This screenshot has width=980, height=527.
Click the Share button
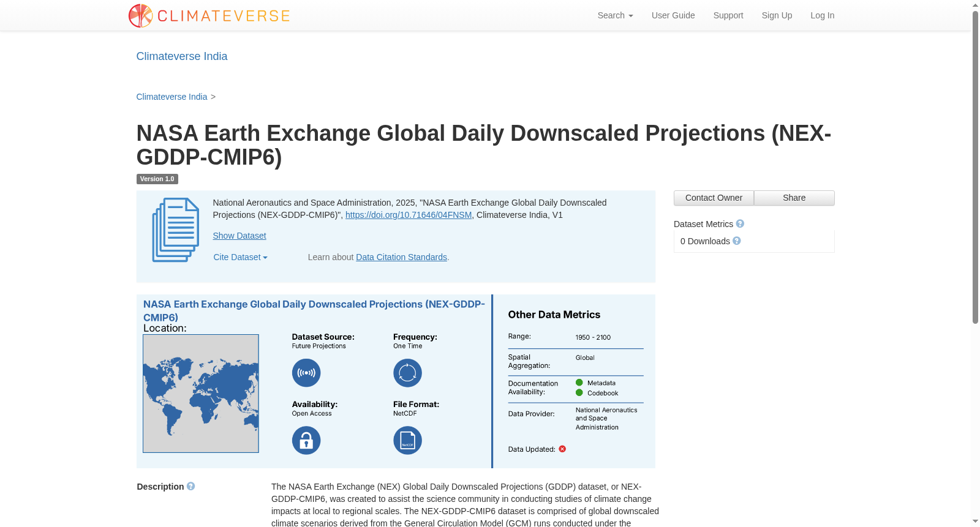pyautogui.click(x=794, y=198)
